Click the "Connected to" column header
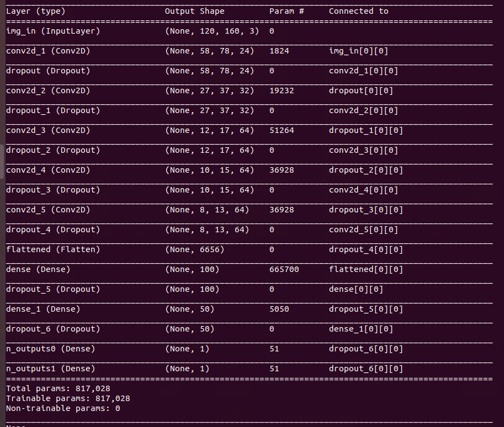The image size is (504, 427). click(359, 12)
